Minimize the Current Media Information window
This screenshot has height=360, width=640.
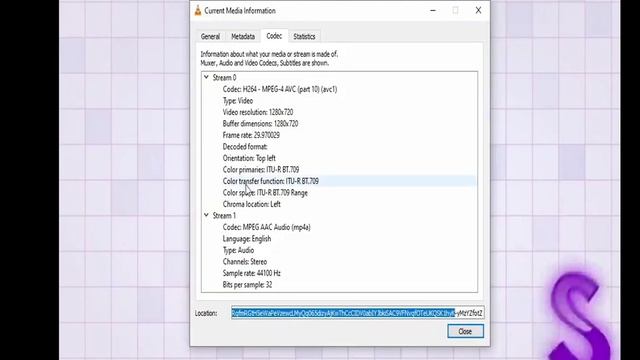433,11
